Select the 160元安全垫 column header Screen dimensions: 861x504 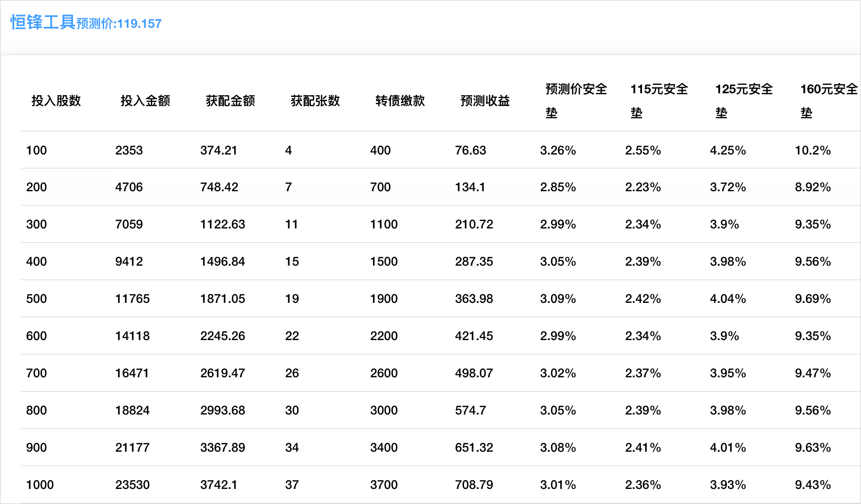tap(829, 100)
